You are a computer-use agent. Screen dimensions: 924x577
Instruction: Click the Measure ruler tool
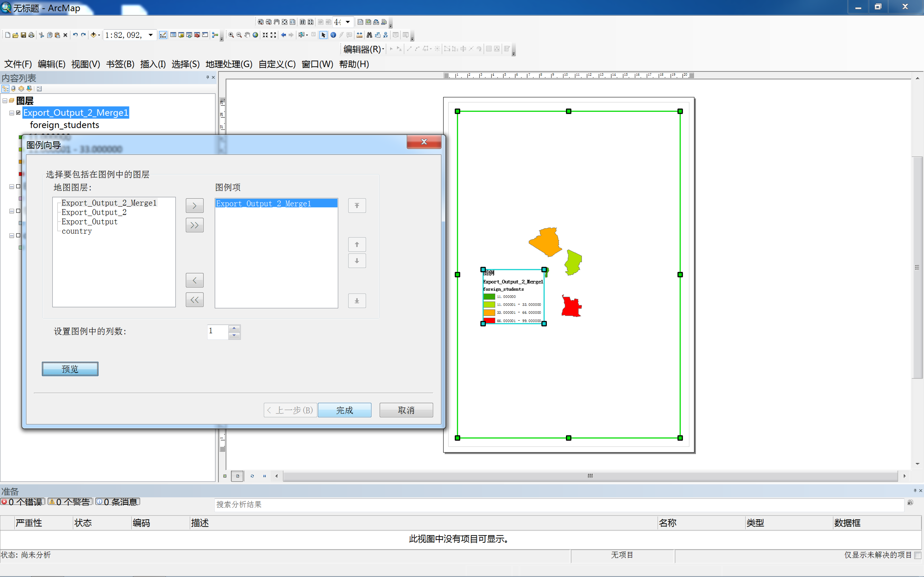click(359, 35)
